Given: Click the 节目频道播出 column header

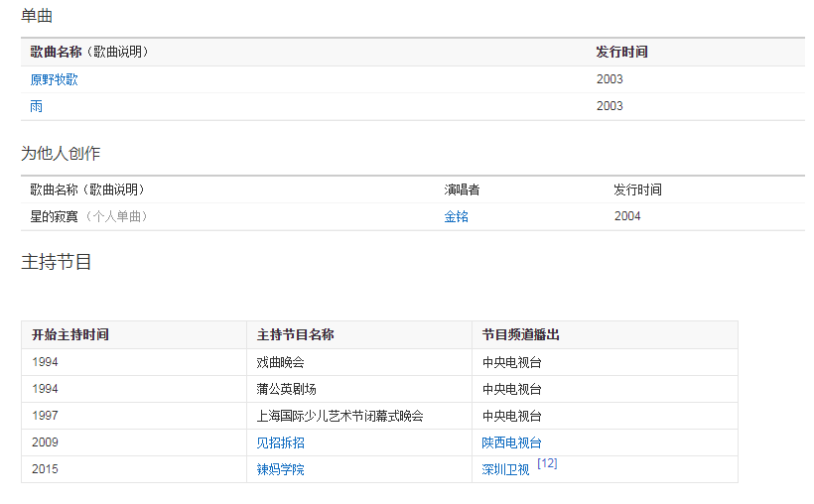Looking at the screenshot, I should coord(521,335).
